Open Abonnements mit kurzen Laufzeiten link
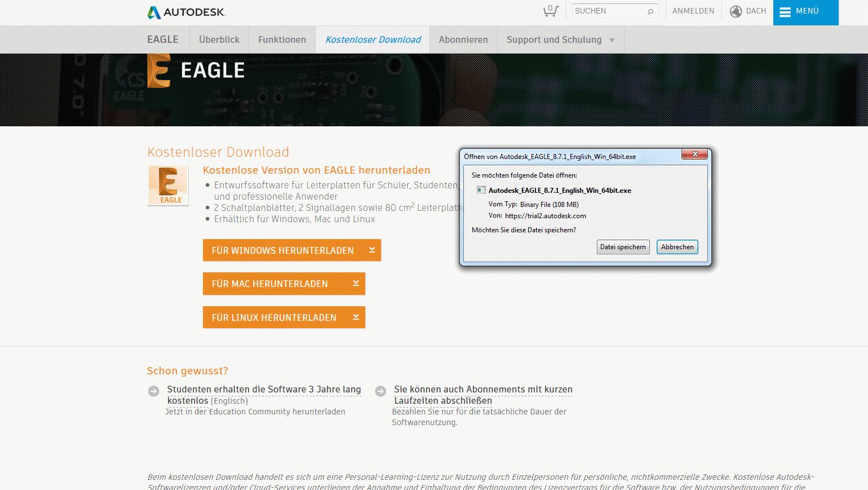 click(x=483, y=395)
